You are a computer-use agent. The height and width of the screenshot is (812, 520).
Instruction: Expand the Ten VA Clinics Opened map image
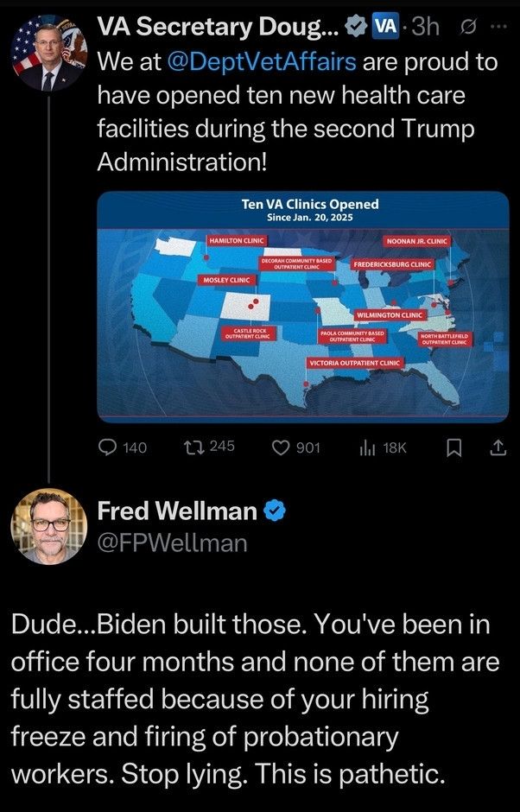pos(302,307)
